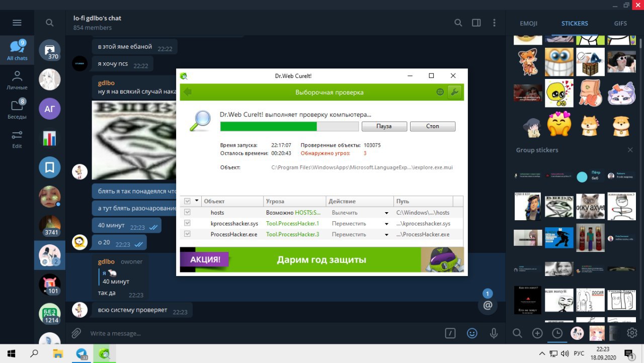Sort by Объект column header
644x363 pixels.
232,201
